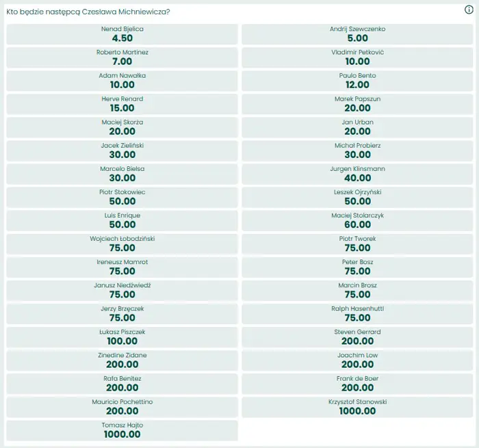Bet on Luis Enrique at 50.00

click(122, 221)
